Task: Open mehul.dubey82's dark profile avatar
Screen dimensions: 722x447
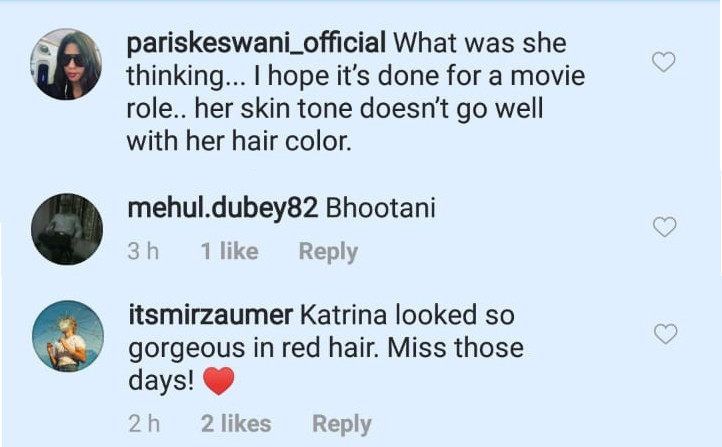Action: pyautogui.click(x=67, y=229)
